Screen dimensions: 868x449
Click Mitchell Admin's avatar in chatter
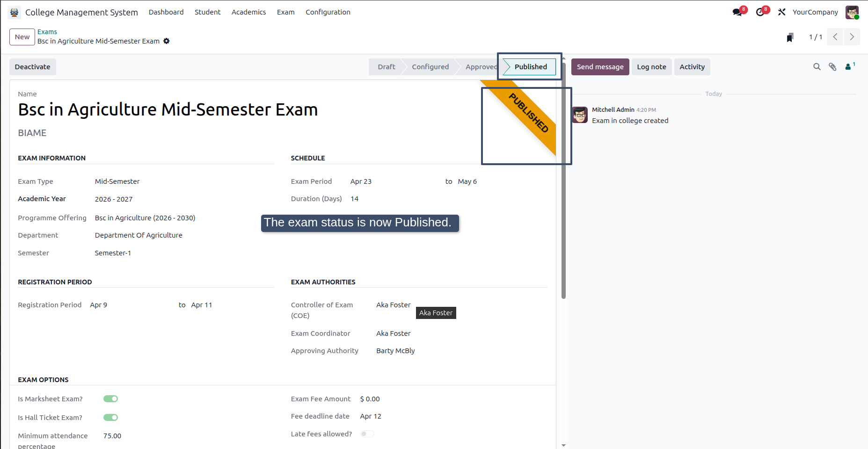(580, 115)
